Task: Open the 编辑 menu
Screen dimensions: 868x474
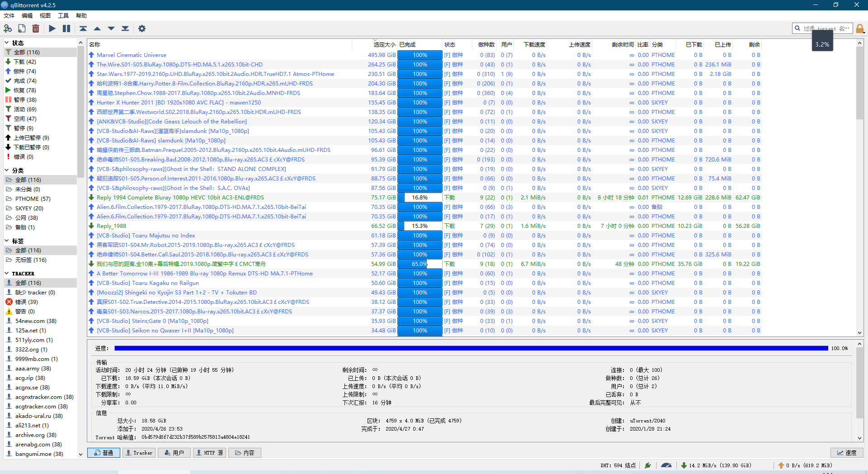Action: [27, 16]
